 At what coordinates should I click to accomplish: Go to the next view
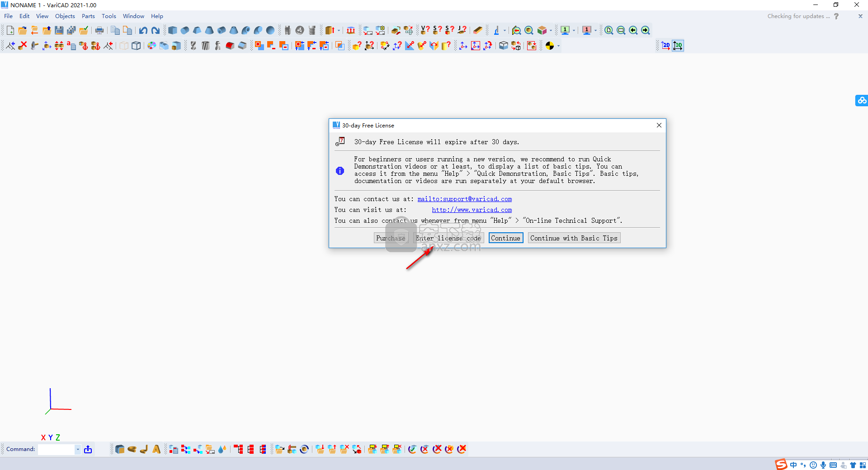click(x=646, y=30)
